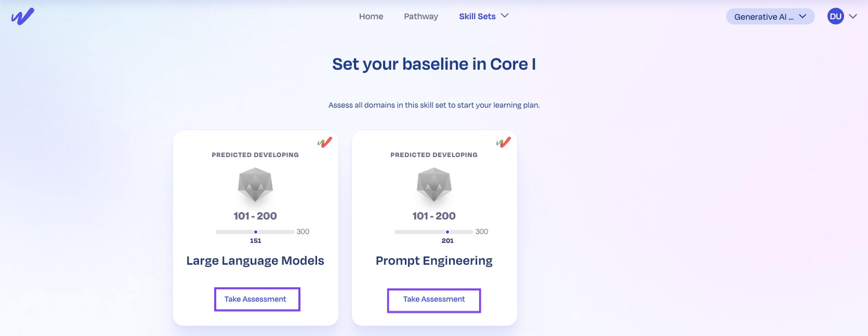Click the progress slider showing score 151
The width and height of the screenshot is (868, 336).
pos(255,231)
